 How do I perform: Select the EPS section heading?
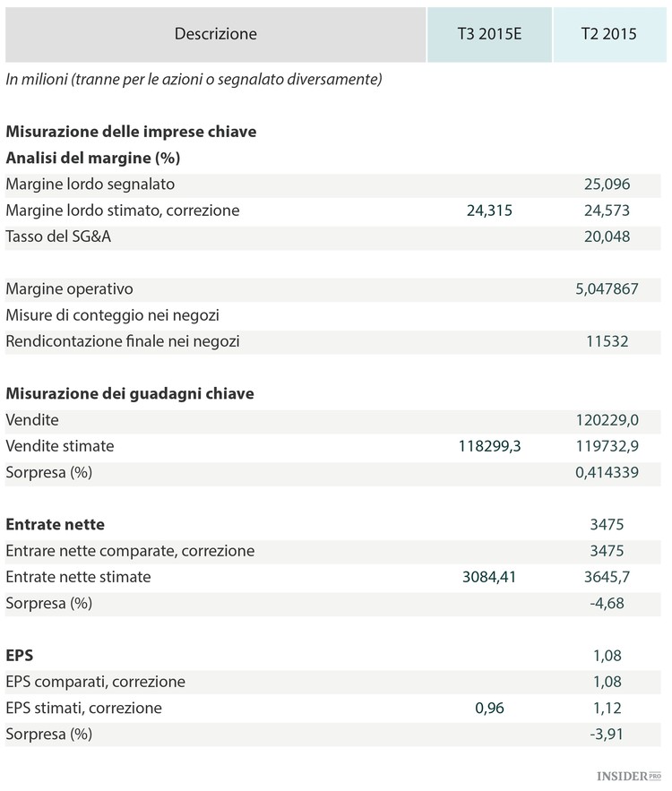pos(20,655)
